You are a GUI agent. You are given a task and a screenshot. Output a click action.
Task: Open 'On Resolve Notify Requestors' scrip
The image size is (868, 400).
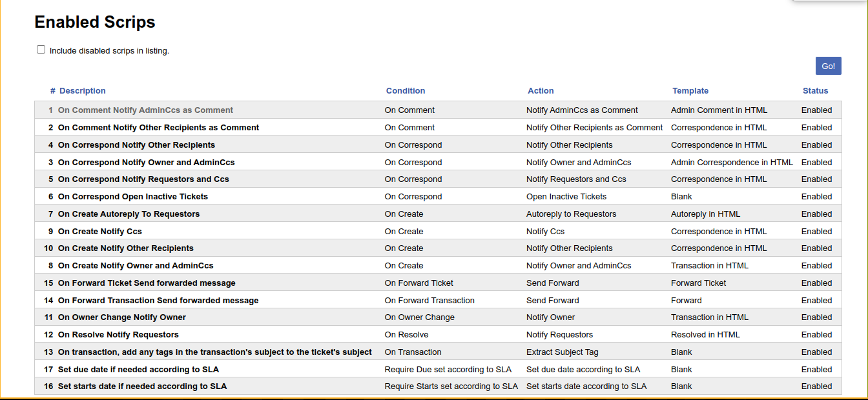118,335
